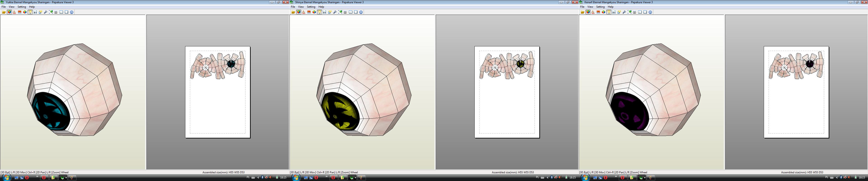Open folder icon in Kenarf window toolbar
The width and height of the screenshot is (868, 181).
(583, 12)
